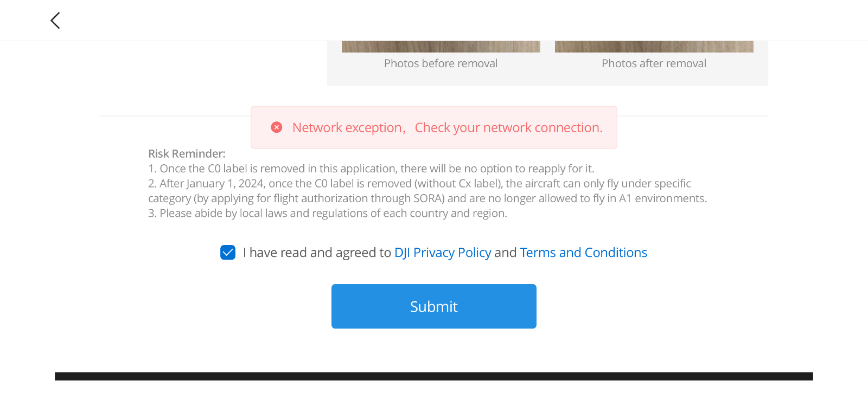Open the DJI Privacy Policy link
This screenshot has height=400, width=868.
443,253
